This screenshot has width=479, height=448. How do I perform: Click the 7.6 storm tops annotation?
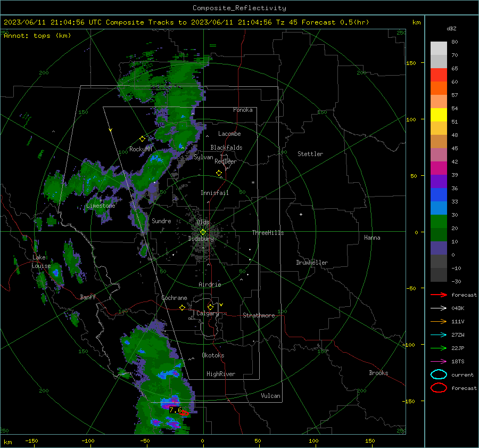pos(175,410)
